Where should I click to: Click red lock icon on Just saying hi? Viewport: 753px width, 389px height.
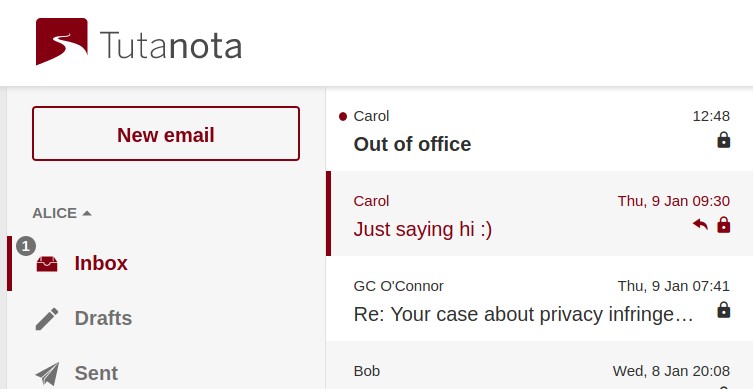[x=724, y=225]
